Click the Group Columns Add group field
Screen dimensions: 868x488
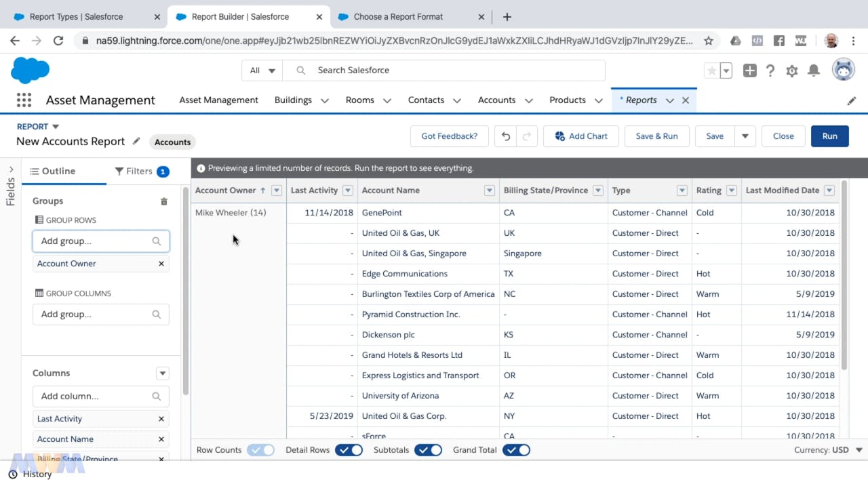pyautogui.click(x=101, y=314)
